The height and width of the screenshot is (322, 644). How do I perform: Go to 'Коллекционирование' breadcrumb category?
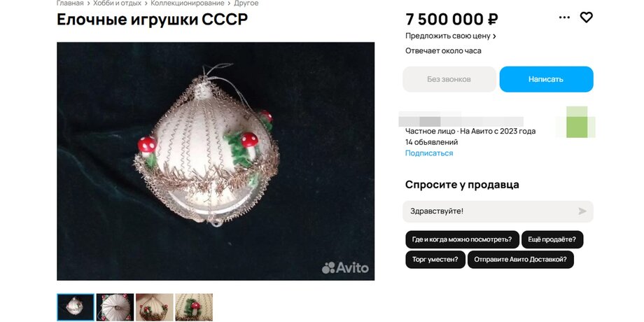coord(188,3)
